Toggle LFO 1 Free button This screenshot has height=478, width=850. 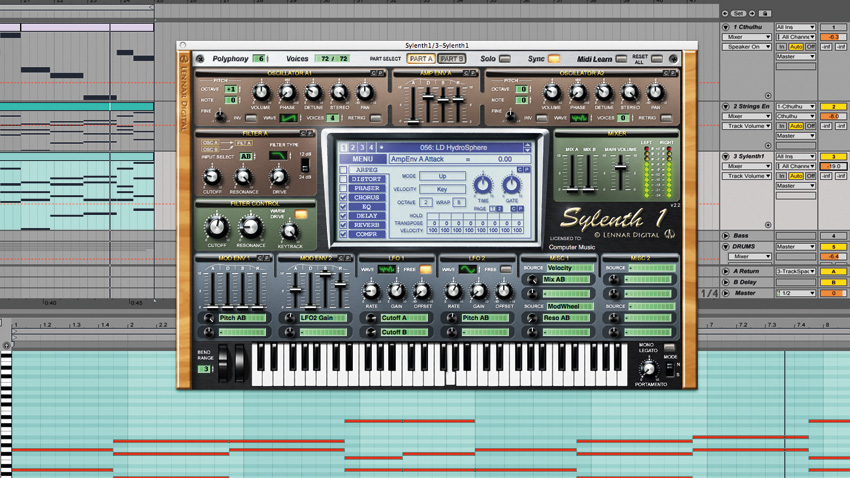coord(426,269)
